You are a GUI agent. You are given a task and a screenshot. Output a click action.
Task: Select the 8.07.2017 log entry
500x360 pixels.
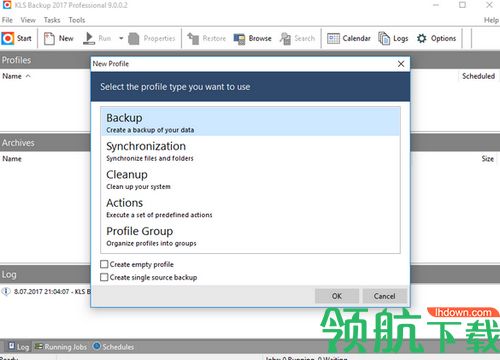click(46, 292)
